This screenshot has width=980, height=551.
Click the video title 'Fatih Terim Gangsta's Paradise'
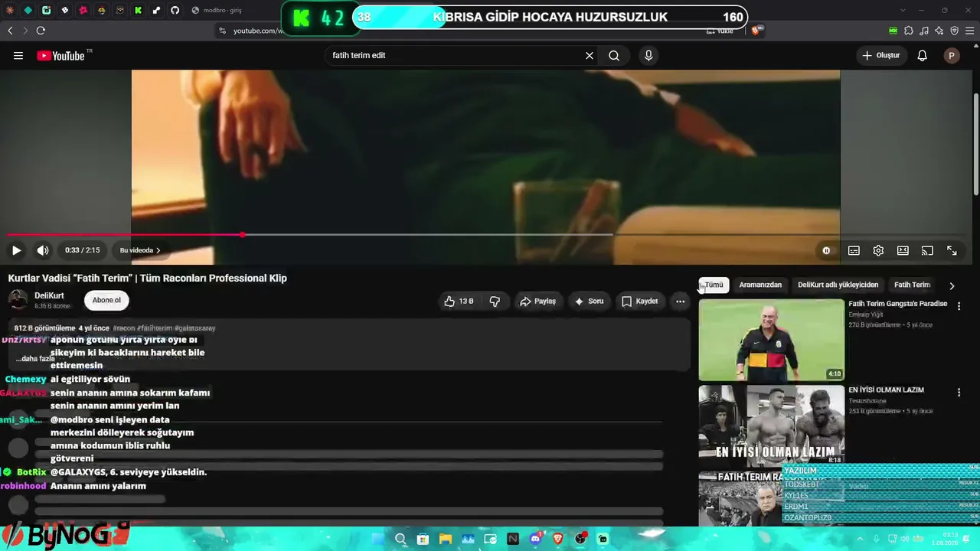click(898, 304)
